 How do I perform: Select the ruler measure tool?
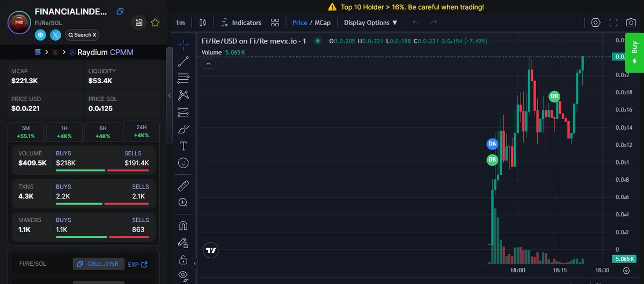[x=184, y=186]
